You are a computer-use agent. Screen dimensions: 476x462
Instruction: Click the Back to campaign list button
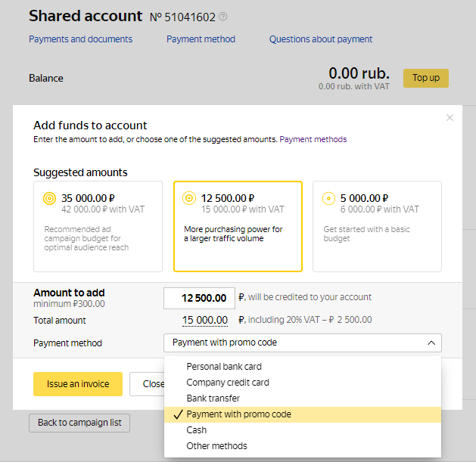pyautogui.click(x=79, y=423)
